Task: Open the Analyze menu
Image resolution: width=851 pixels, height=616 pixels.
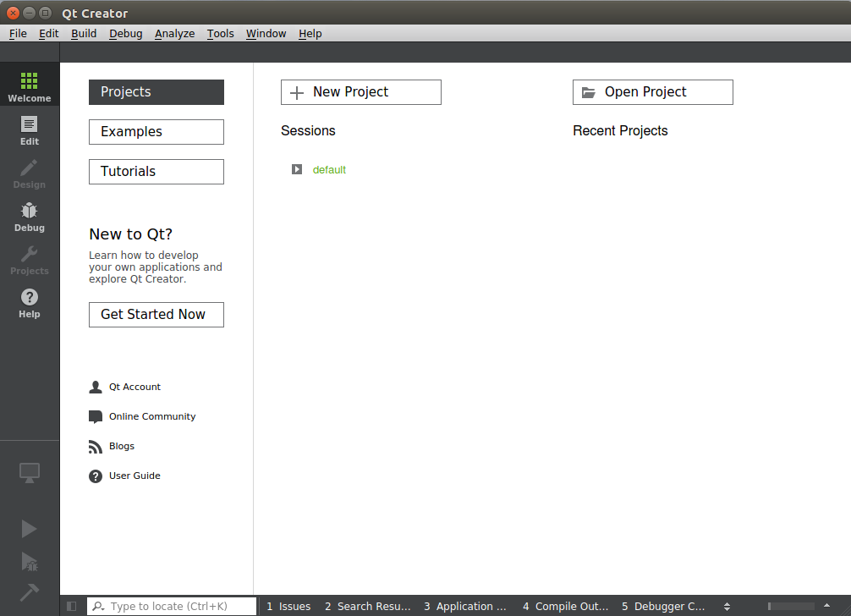Action: (x=175, y=34)
